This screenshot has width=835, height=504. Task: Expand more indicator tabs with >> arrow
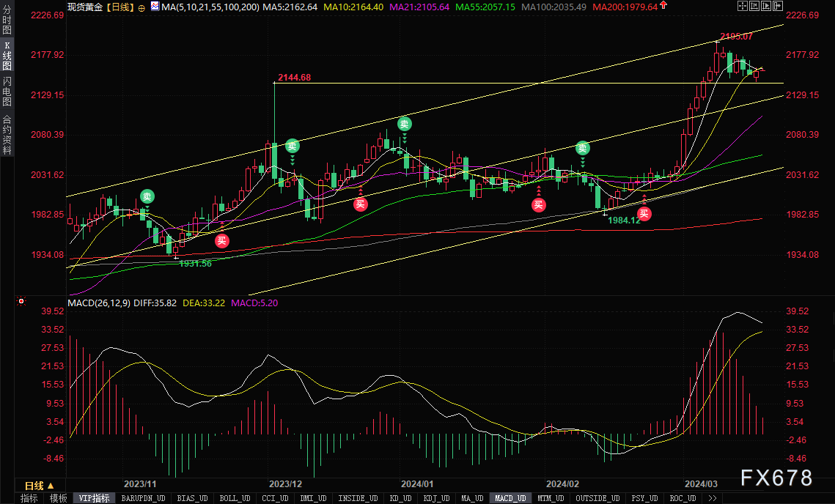712,498
